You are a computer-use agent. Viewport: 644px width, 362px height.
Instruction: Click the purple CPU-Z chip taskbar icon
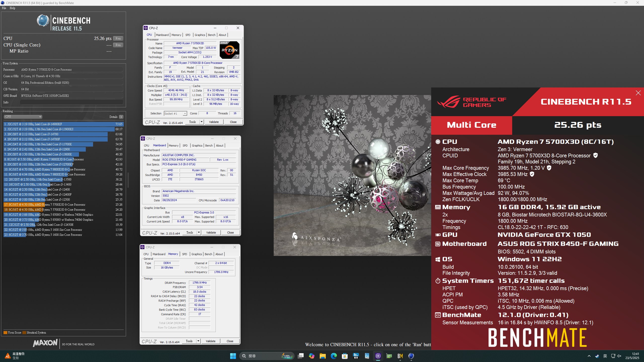378,356
